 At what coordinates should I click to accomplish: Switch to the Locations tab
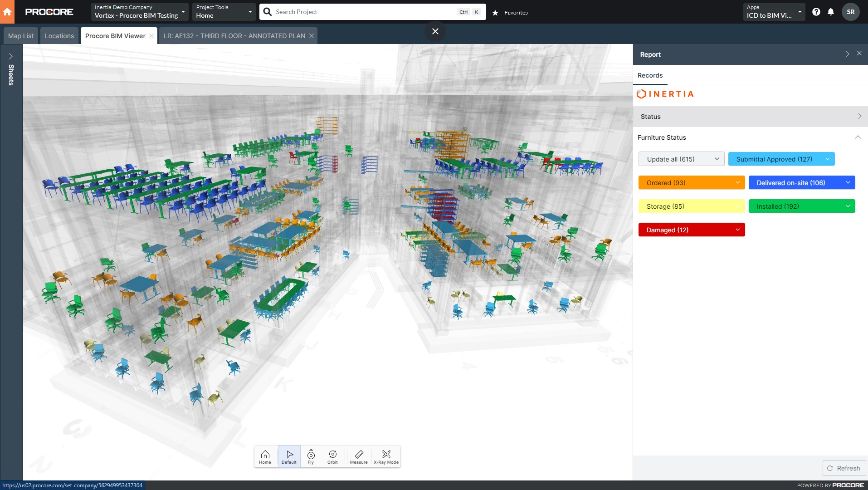pos(59,36)
